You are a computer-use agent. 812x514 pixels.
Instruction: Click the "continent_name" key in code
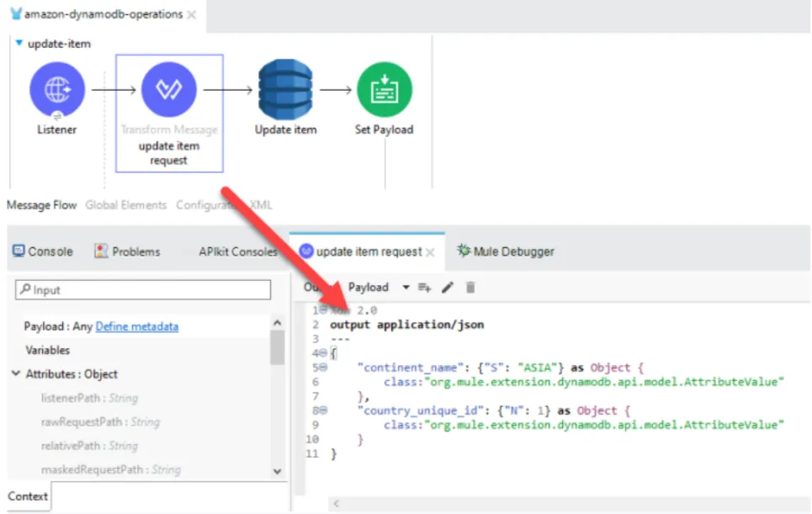coord(410,368)
